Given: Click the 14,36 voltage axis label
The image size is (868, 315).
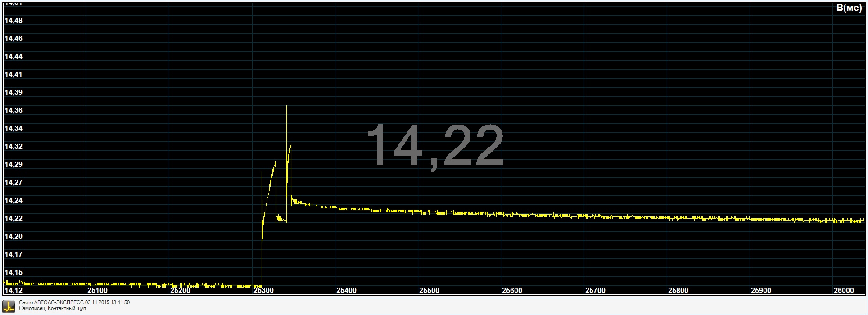Looking at the screenshot, I should [14, 111].
